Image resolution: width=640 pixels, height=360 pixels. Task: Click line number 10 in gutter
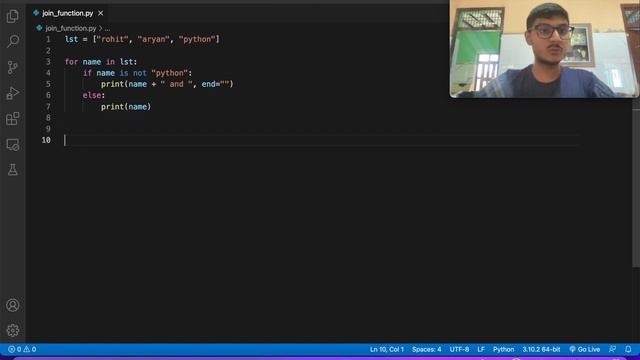point(46,140)
